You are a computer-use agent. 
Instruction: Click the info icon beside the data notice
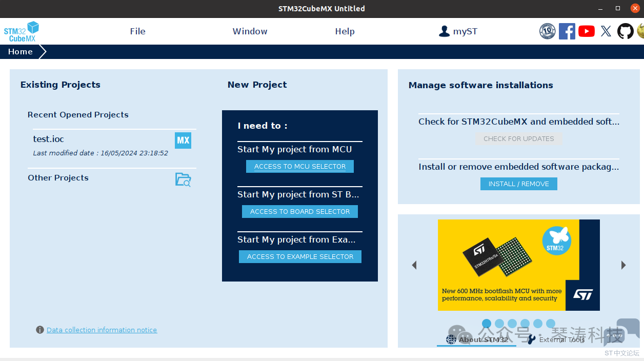pyautogui.click(x=40, y=330)
